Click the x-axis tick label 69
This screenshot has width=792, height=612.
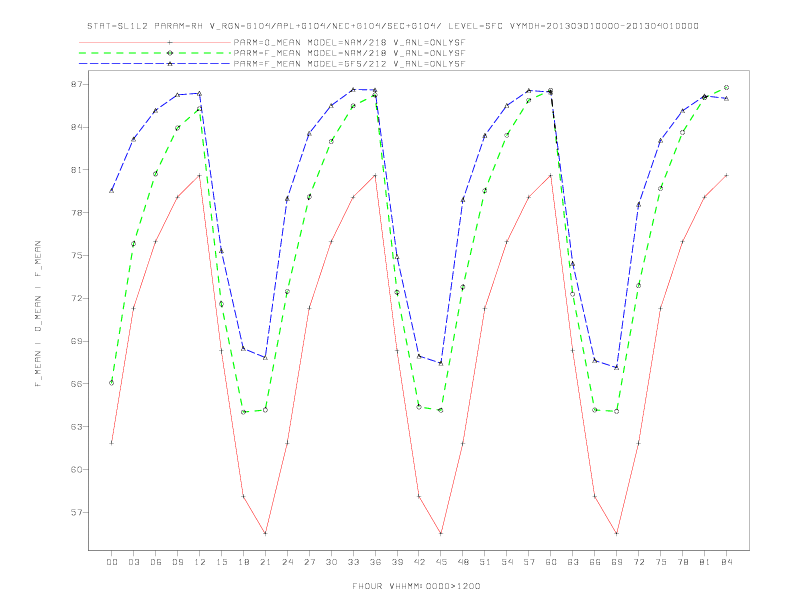coord(617,562)
